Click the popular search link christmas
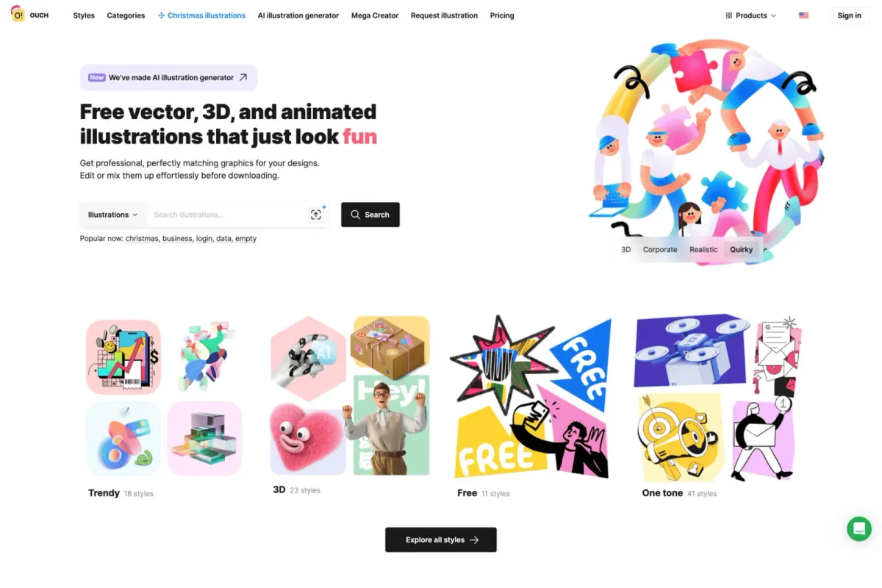The height and width of the screenshot is (588, 882). (142, 239)
